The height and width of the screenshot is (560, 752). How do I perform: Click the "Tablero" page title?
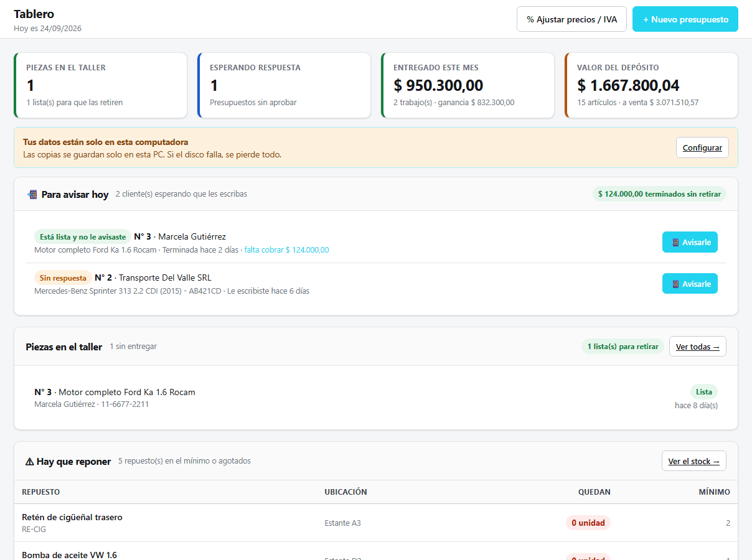(x=34, y=14)
